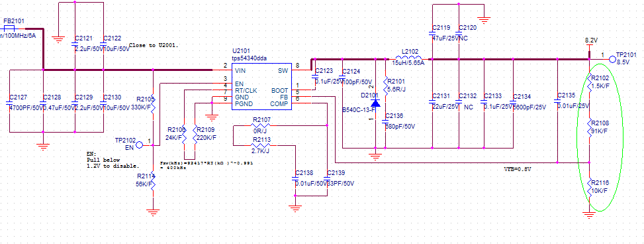Select the D2101 diode symbol
The width and height of the screenshot is (644, 244).
click(x=375, y=103)
